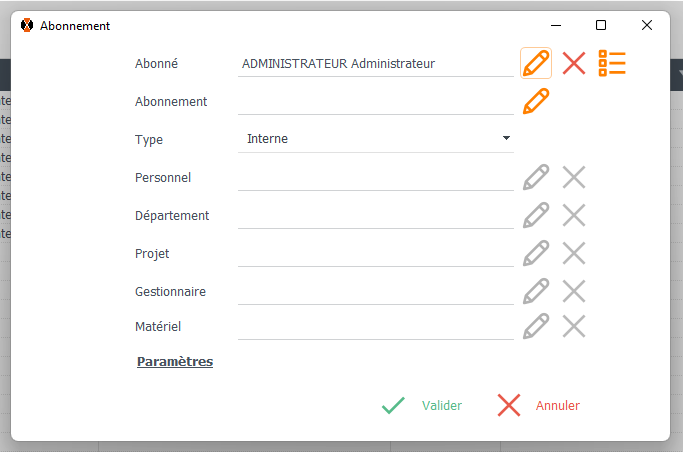683x452 pixels.
Task: Clear the Département field using X icon
Action: click(x=574, y=215)
